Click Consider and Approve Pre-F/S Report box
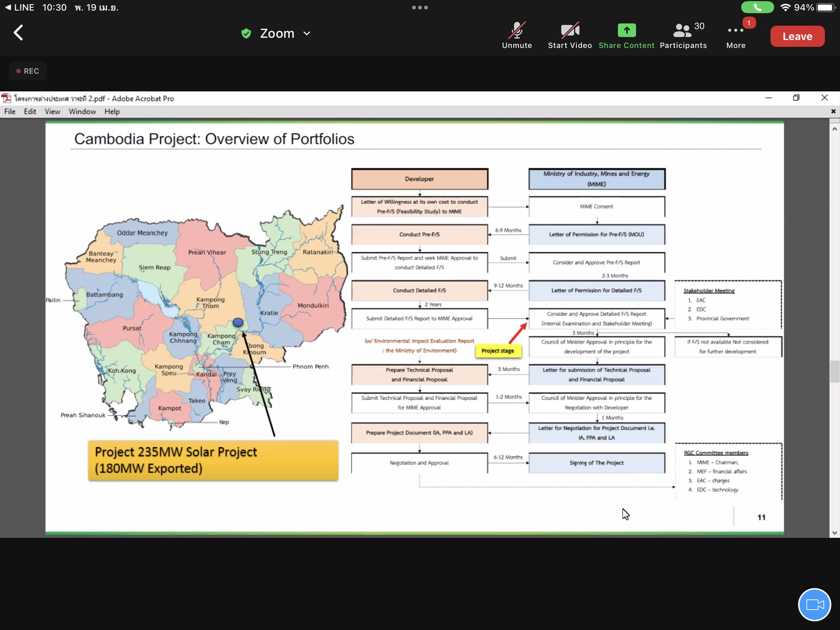This screenshot has width=840, height=630. pos(597,262)
